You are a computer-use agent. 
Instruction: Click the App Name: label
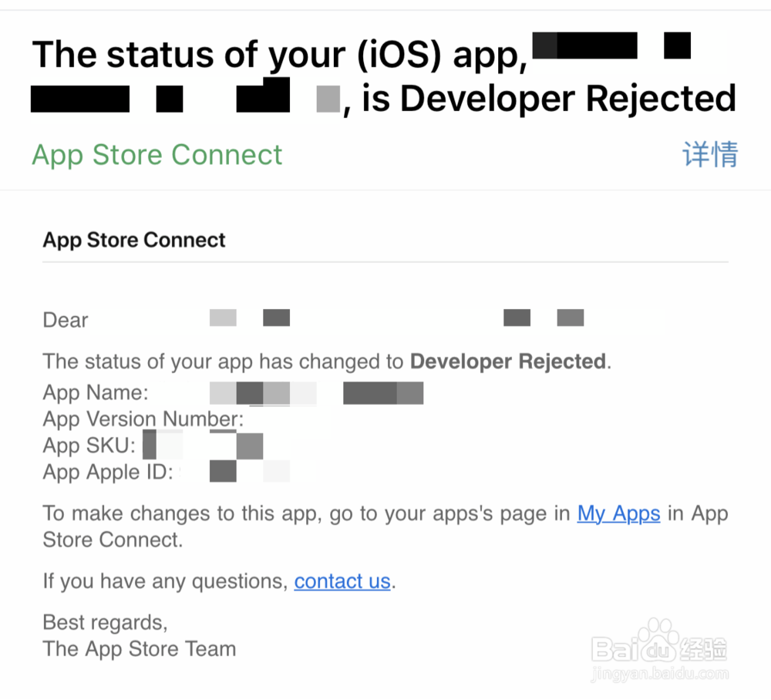(x=96, y=392)
